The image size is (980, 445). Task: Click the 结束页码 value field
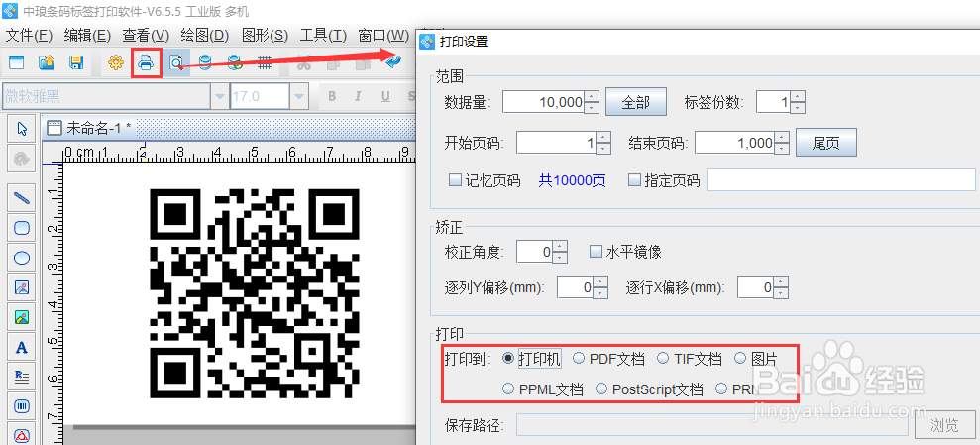click(735, 143)
